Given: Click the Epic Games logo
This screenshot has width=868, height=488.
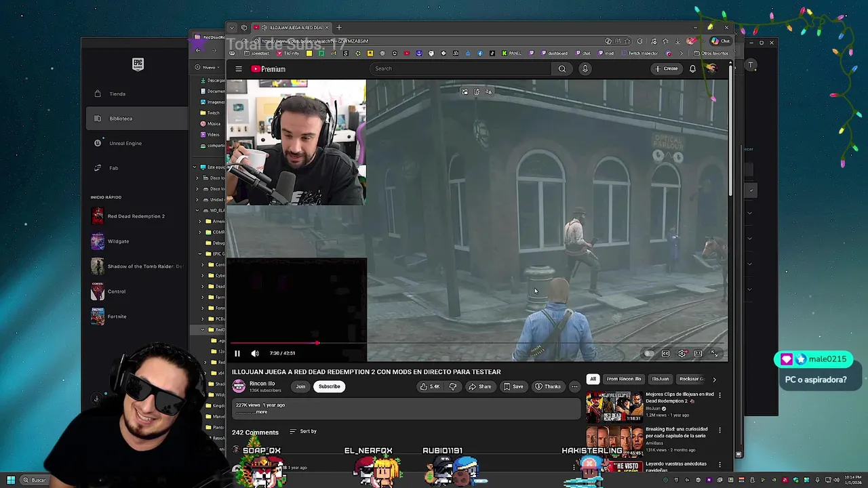Looking at the screenshot, I should 138,65.
